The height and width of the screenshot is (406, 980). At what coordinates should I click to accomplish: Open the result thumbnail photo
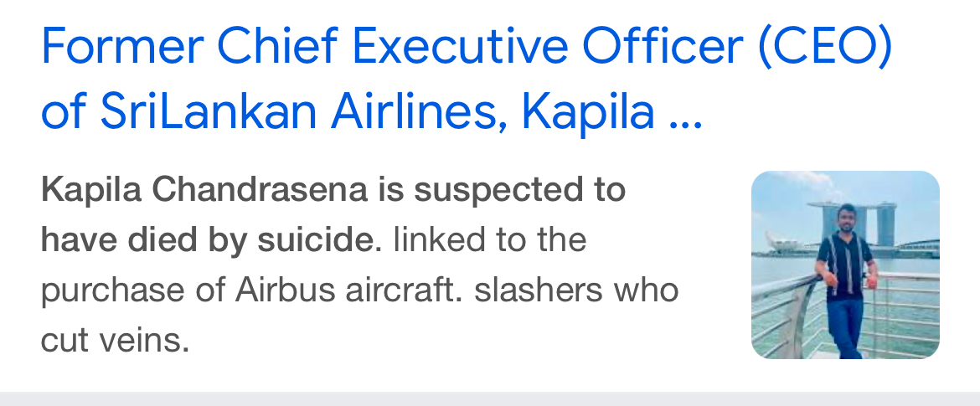click(845, 265)
